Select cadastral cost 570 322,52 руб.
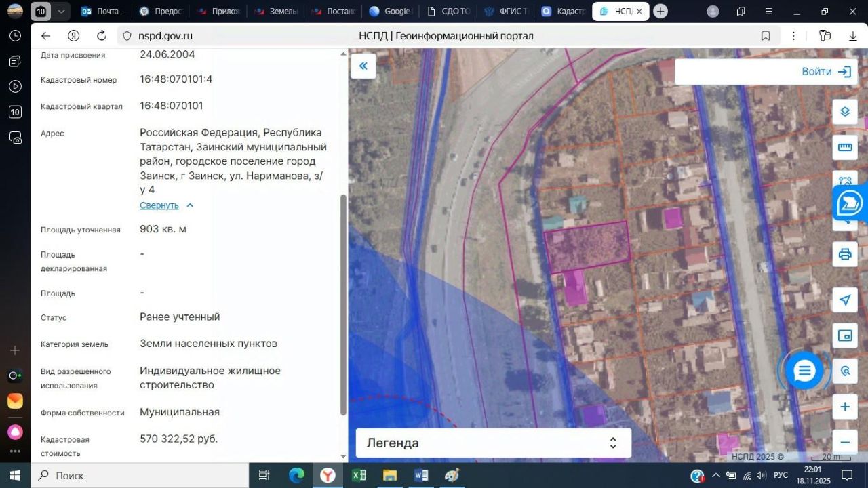Screen dimensions: 868x488 click(179, 439)
